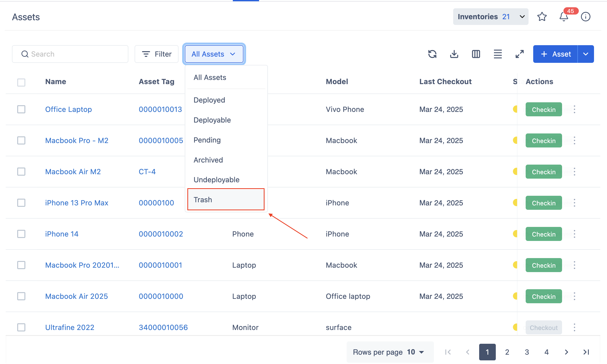Select the Deployed filter option
Screen dimensions: 607x364
209,100
